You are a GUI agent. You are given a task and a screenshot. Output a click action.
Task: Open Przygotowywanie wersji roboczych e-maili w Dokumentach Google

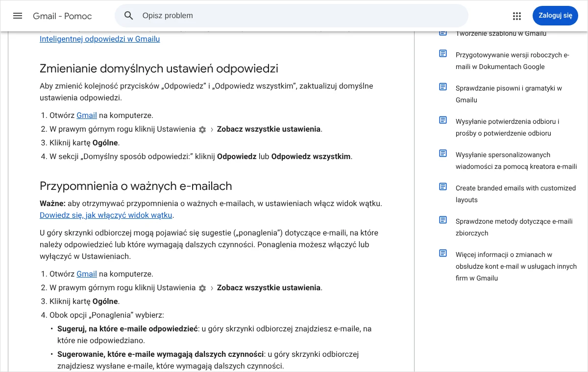coord(513,61)
